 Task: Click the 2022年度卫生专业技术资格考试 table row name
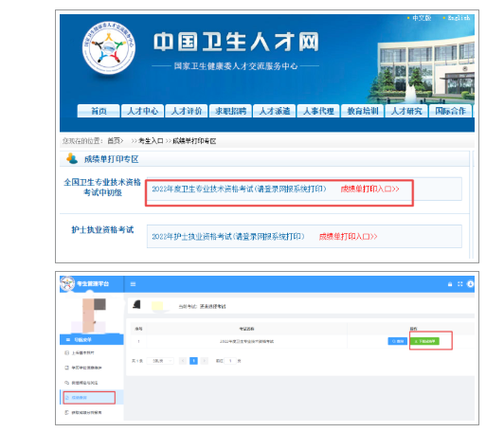(x=246, y=341)
